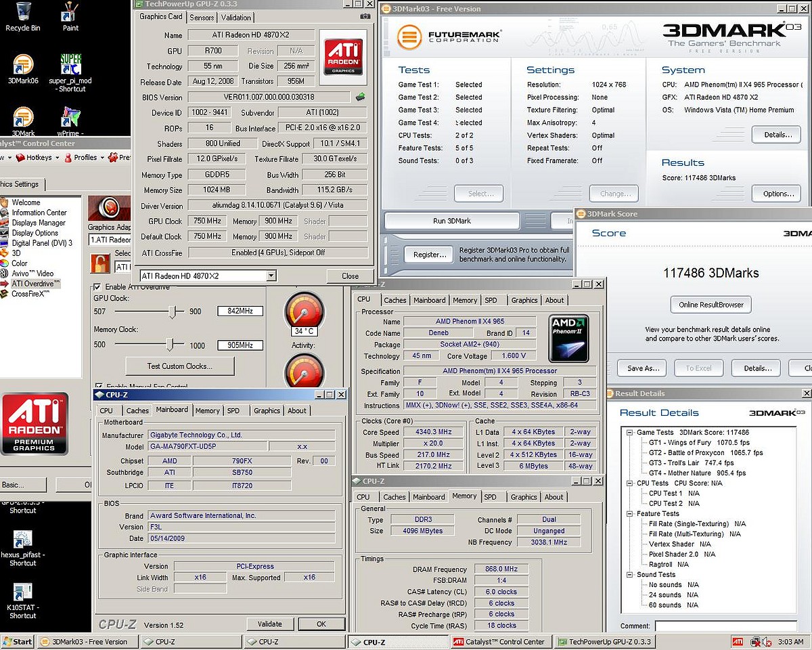Click the Run 3DMark button
Image resolution: width=812 pixels, height=650 pixels.
pos(452,221)
